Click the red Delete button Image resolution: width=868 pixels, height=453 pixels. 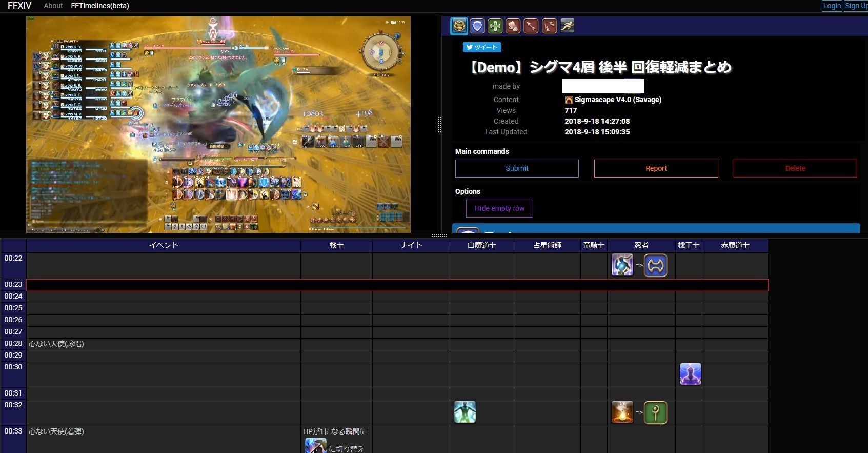point(795,168)
